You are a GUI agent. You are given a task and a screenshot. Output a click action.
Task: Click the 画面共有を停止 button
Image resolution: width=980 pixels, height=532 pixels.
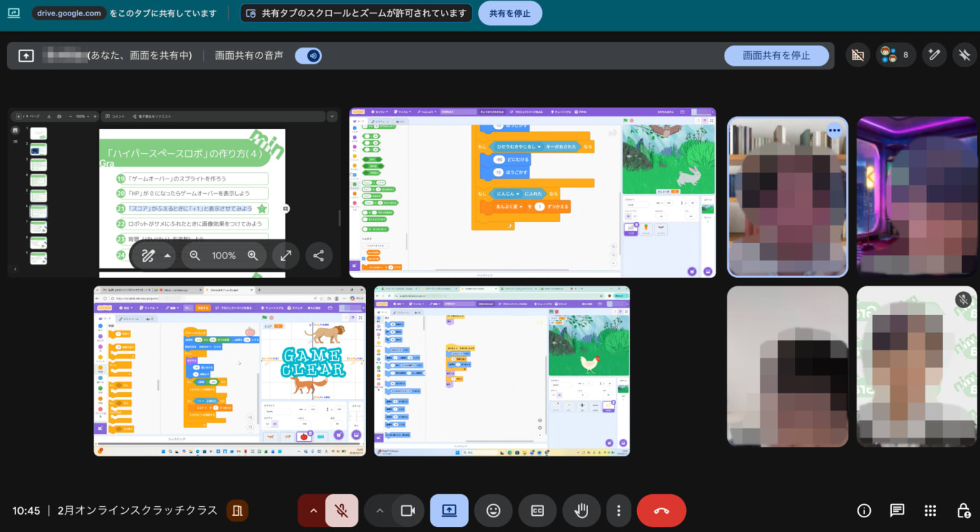pyautogui.click(x=776, y=55)
